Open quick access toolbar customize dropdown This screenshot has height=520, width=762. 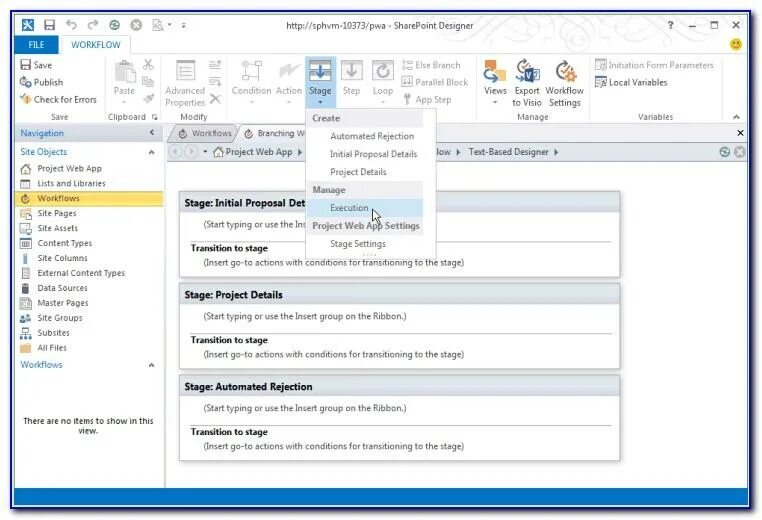point(183,25)
